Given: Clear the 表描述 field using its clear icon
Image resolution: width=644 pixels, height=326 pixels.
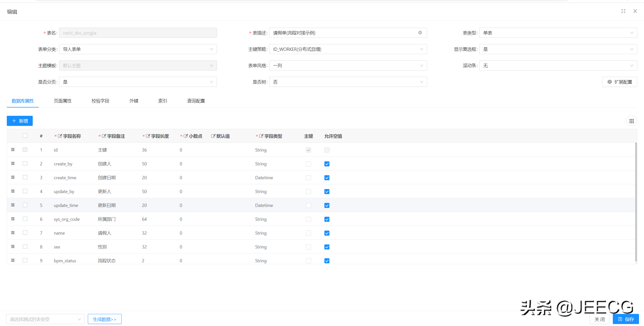Looking at the screenshot, I should (420, 32).
